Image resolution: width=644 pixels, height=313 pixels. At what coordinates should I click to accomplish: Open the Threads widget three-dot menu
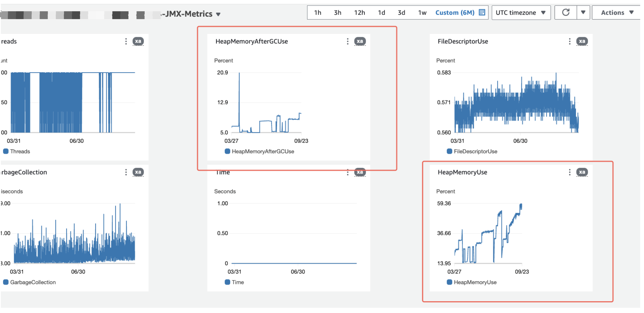click(126, 41)
